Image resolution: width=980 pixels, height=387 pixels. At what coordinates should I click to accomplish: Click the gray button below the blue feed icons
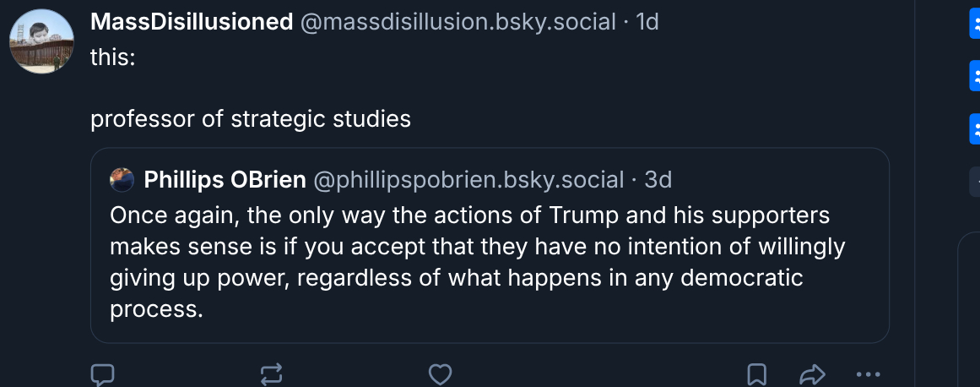pos(975,179)
